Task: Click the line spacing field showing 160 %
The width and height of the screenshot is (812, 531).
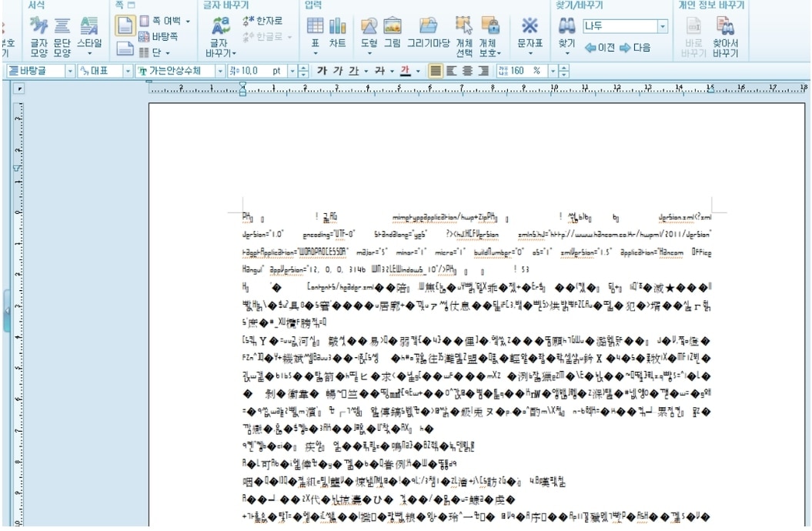Action: click(x=522, y=71)
